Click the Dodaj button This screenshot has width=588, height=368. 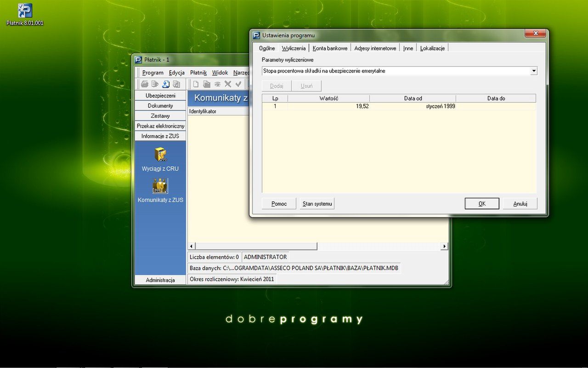point(277,86)
